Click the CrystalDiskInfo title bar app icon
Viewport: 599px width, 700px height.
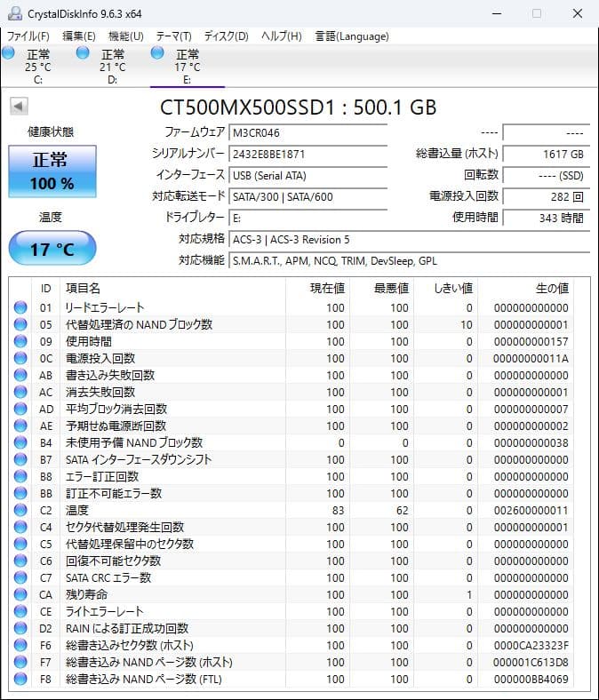point(15,14)
